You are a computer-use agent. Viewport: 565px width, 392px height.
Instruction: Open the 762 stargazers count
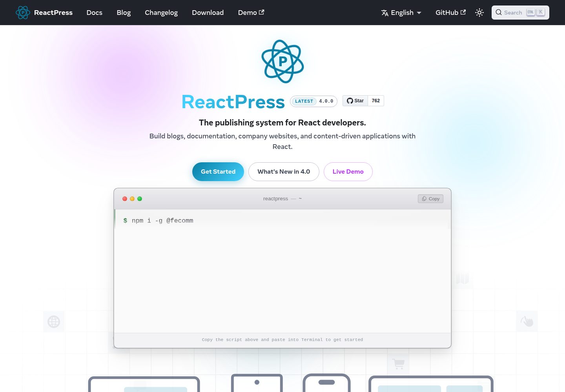pos(376,101)
